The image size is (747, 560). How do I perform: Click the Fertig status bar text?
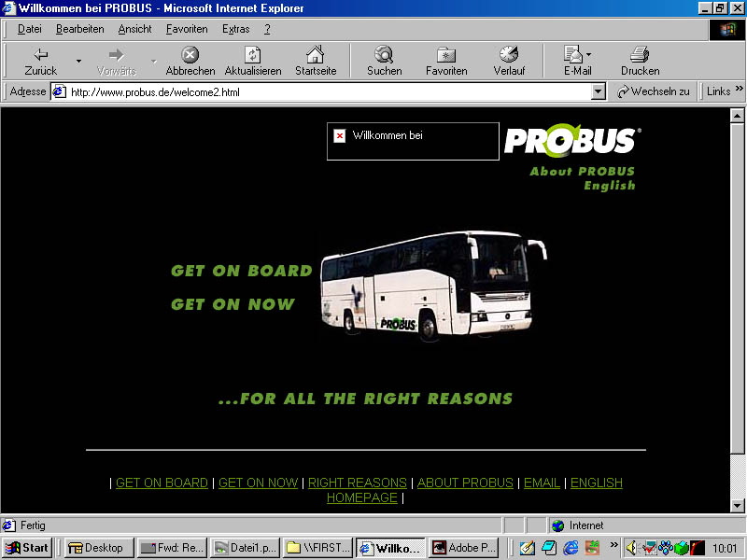tap(33, 525)
